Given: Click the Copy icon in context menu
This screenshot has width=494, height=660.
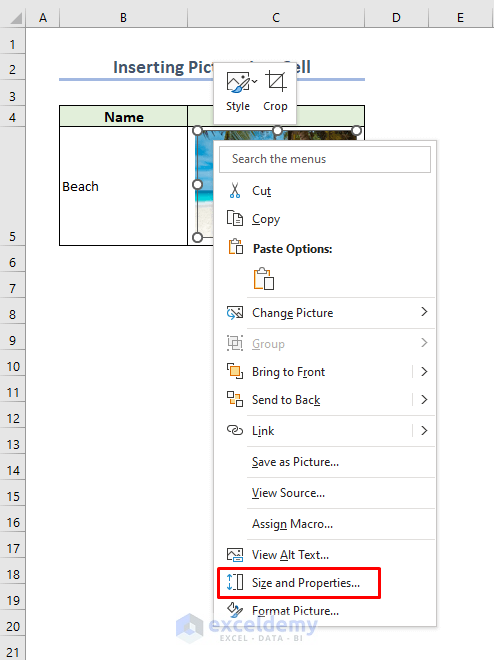Looking at the screenshot, I should click(235, 218).
